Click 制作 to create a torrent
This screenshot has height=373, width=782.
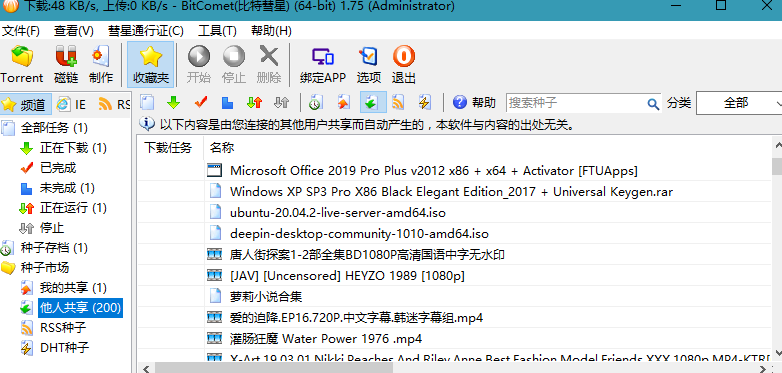(101, 64)
